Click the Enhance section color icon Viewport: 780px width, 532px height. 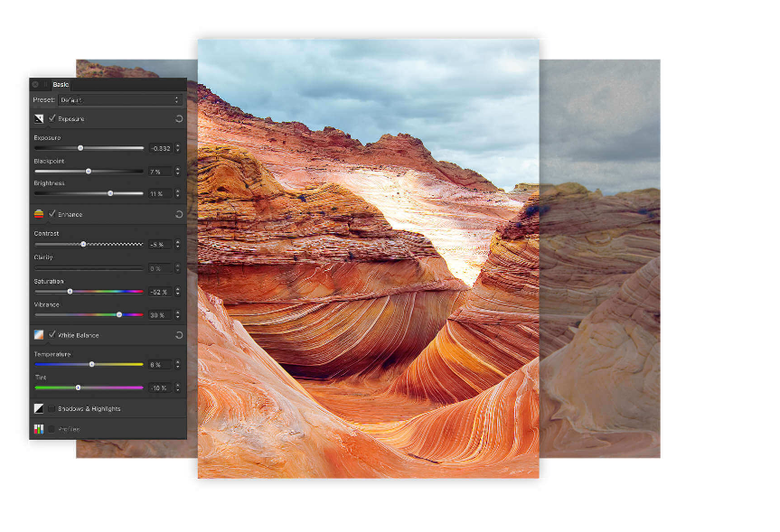point(39,214)
